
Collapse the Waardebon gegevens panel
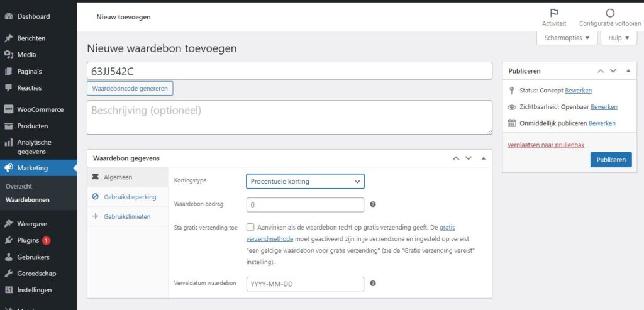pos(484,158)
